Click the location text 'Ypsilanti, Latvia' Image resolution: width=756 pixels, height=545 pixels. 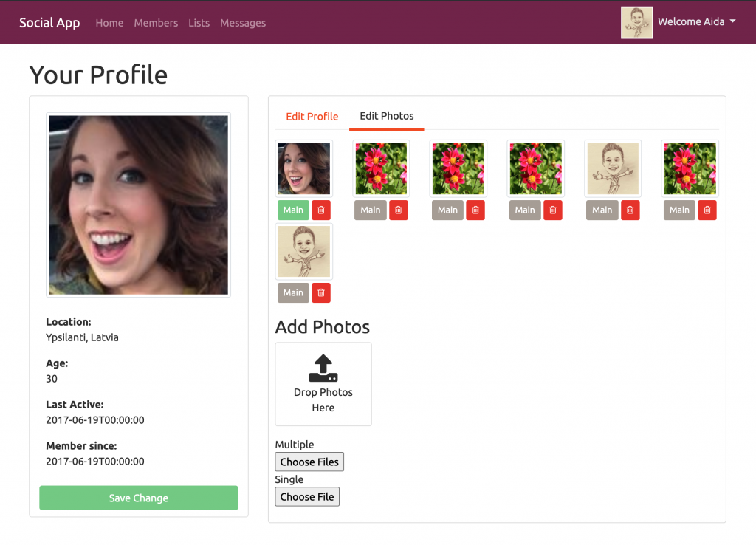tap(82, 337)
